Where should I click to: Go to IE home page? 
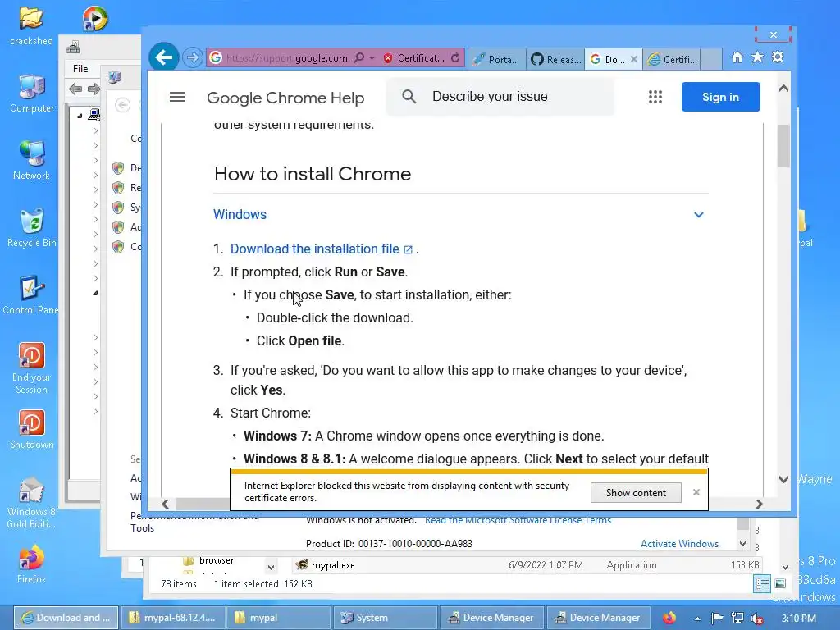point(737,57)
